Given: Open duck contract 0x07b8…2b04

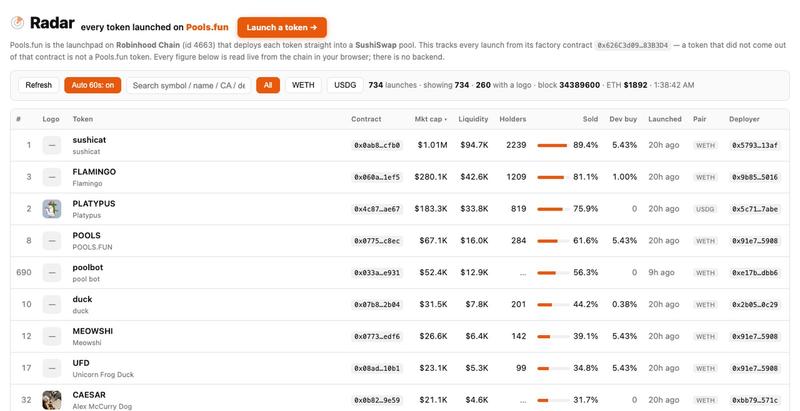Looking at the screenshot, I should pyautogui.click(x=377, y=304).
